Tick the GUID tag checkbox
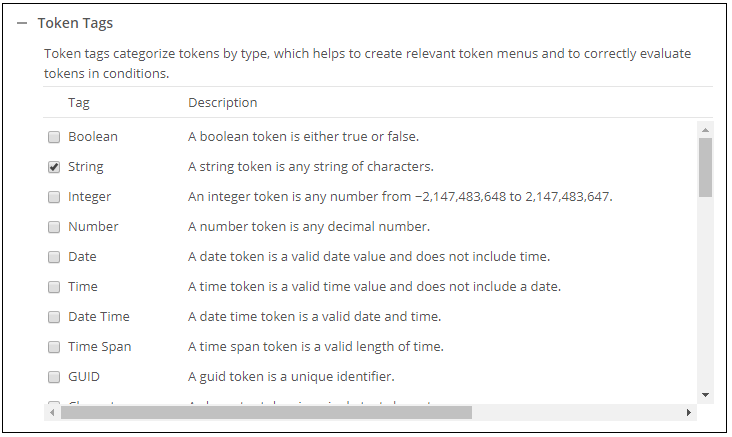Image resolution: width=732 pixels, height=437 pixels. tap(54, 377)
